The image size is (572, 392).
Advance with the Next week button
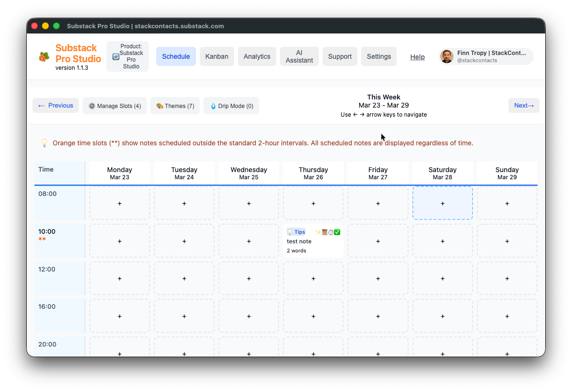click(x=524, y=106)
